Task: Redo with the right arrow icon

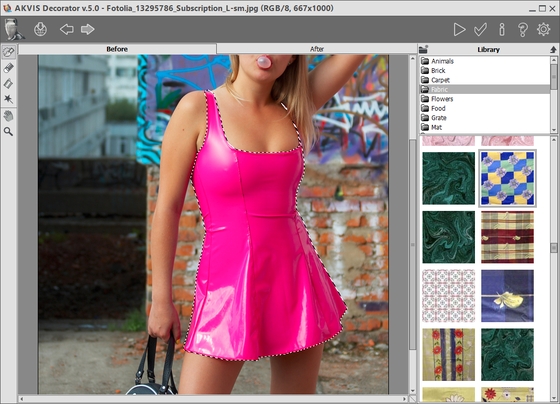Action: point(88,29)
